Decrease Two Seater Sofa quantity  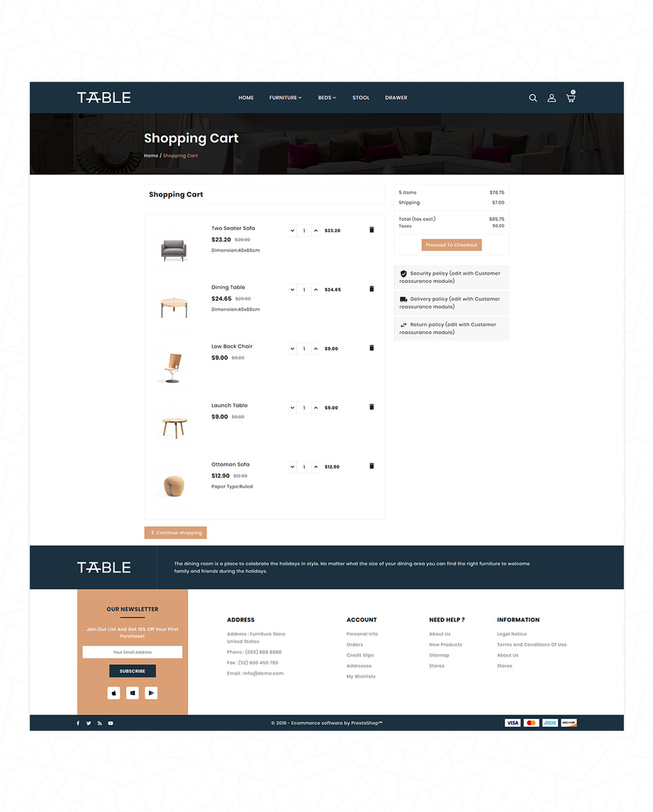tap(292, 231)
